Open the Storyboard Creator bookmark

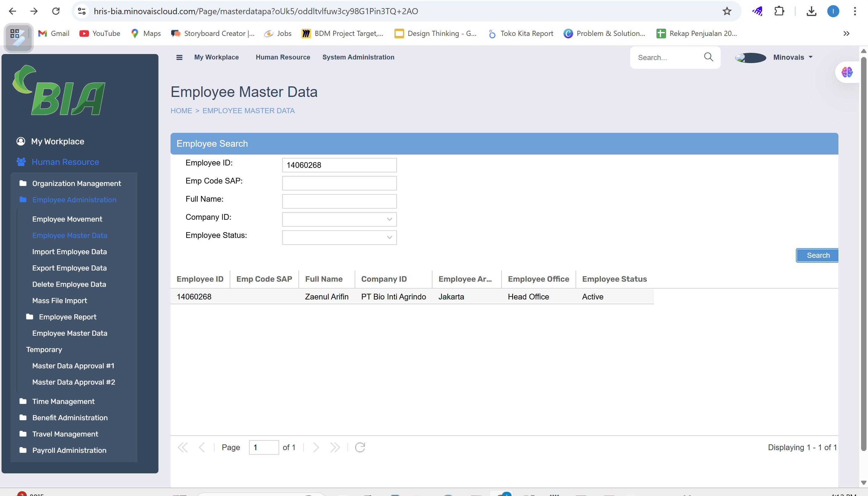[213, 34]
